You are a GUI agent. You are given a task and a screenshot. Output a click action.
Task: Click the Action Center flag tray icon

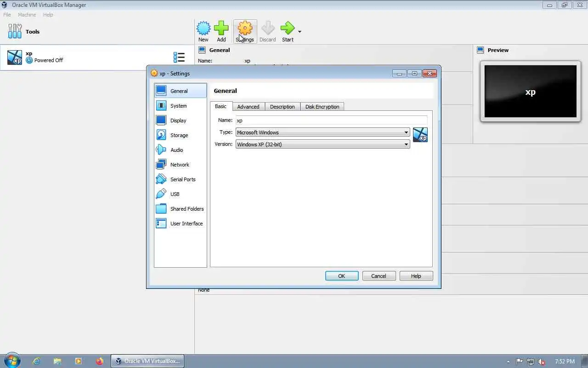(519, 362)
